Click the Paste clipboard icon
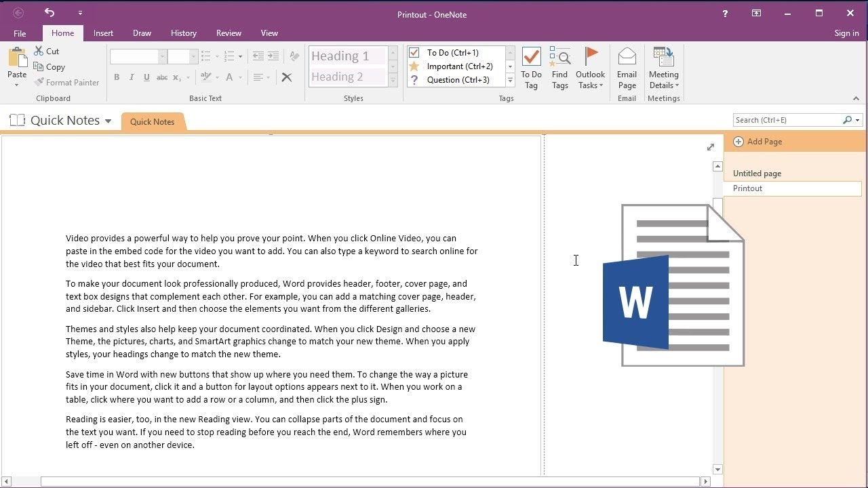 [17, 58]
